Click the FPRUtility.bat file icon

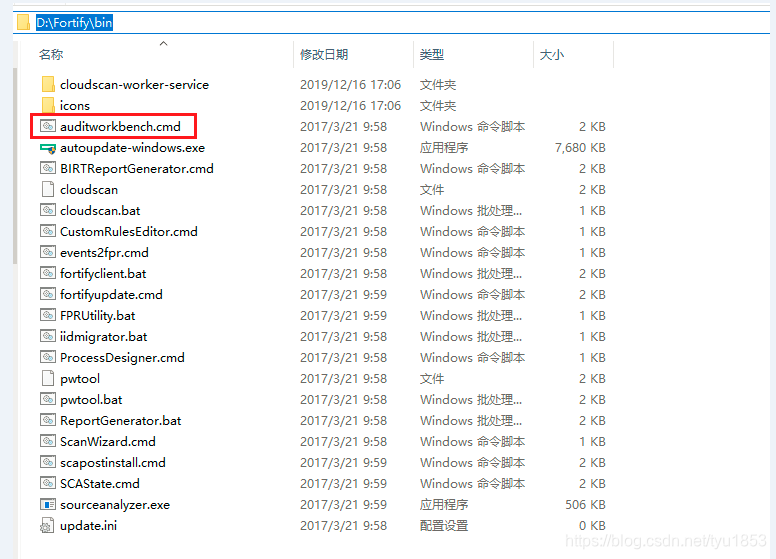[48, 316]
